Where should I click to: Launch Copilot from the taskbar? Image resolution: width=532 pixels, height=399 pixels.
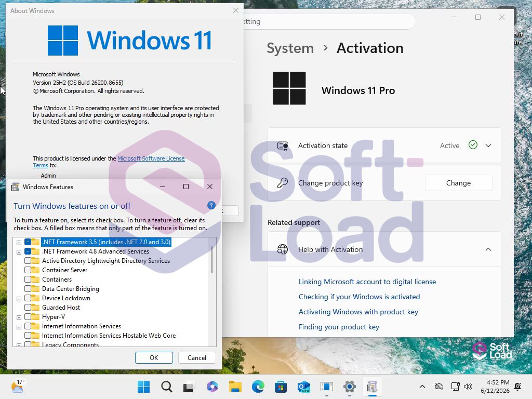point(212,387)
